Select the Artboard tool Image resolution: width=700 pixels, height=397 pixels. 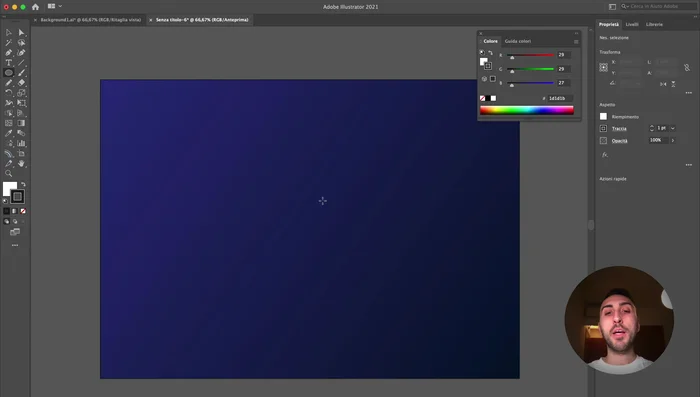tap(21, 154)
